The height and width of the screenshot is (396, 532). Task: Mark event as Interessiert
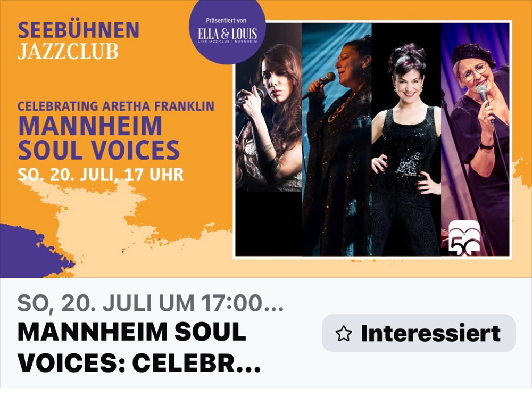click(419, 333)
